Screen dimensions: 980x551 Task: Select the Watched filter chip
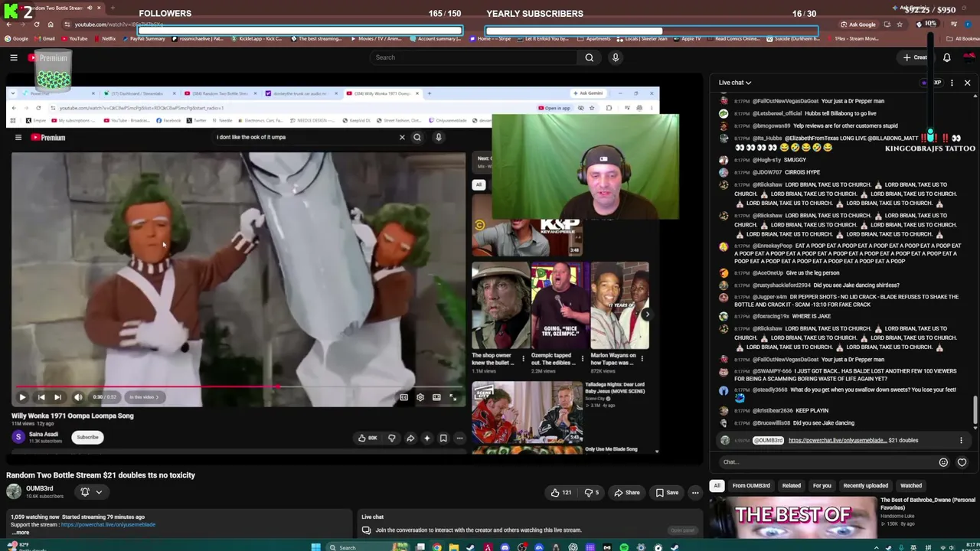[911, 486]
